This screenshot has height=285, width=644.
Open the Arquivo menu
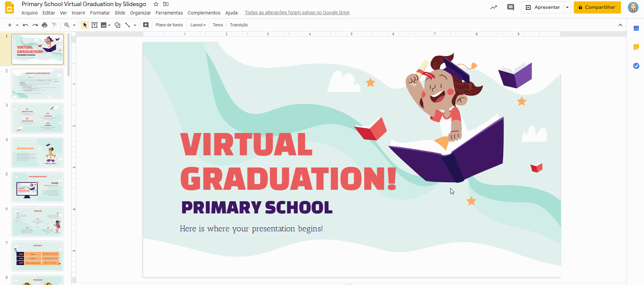coord(29,13)
